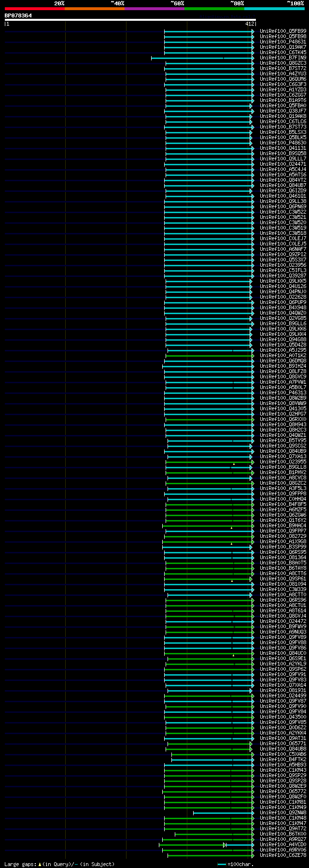Click the alignment bar of hit UniRef100_B7FIN9

[203, 58]
